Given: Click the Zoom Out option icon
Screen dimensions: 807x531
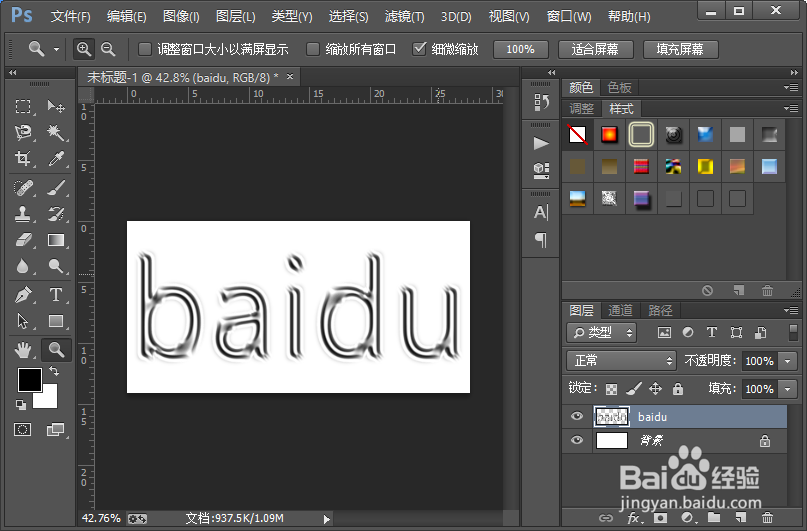Looking at the screenshot, I should click(x=108, y=49).
